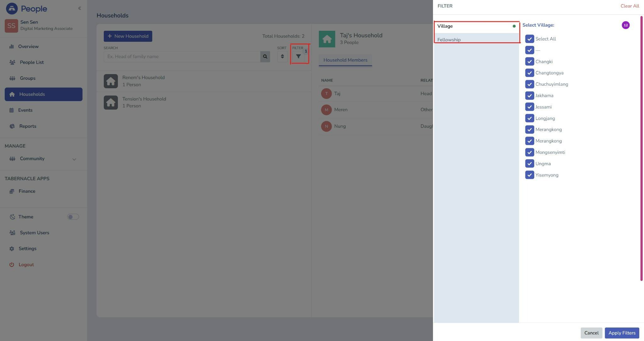Screen dimensions: 644x341
Task: Click the purple 12 count badge
Action: click(x=626, y=25)
